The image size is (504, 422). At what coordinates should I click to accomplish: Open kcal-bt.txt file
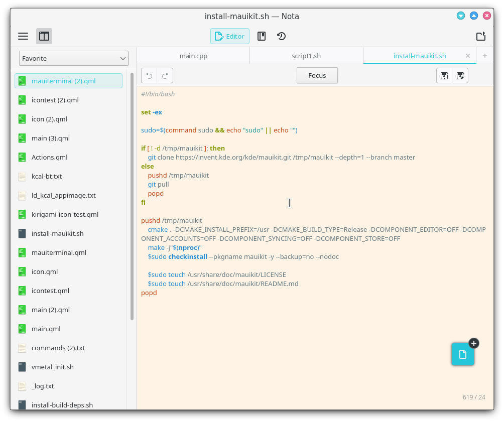pyautogui.click(x=68, y=177)
